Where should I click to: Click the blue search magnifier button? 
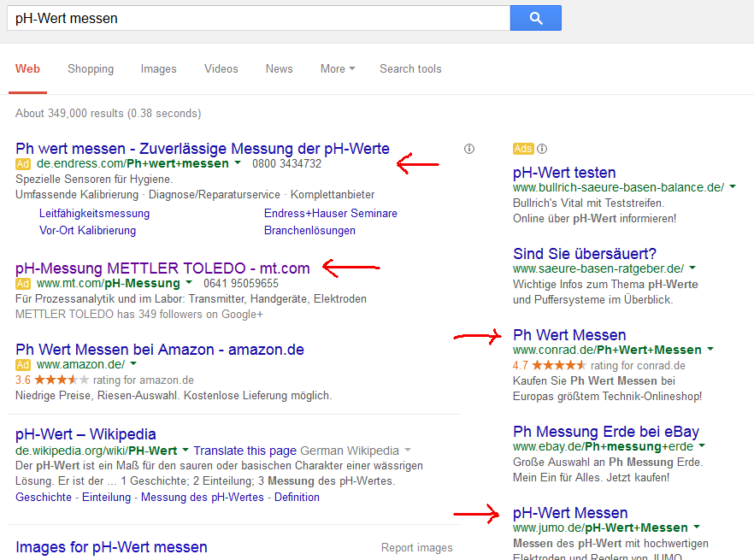pos(535,18)
